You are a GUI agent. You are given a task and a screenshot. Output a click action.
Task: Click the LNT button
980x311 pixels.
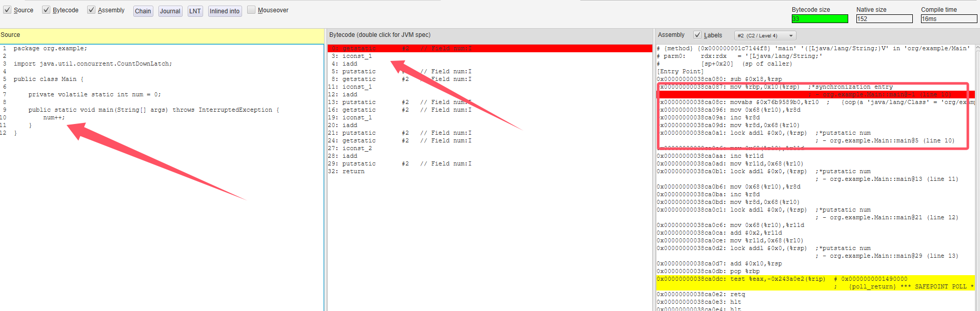195,11
